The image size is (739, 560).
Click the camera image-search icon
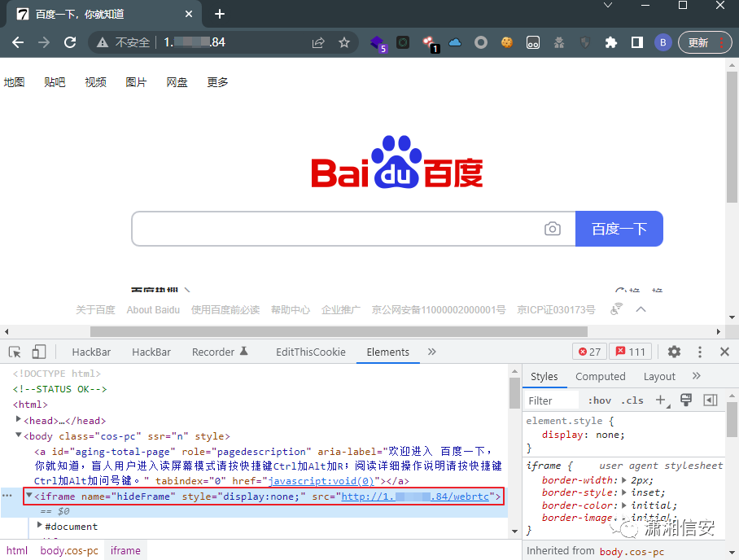coord(553,229)
